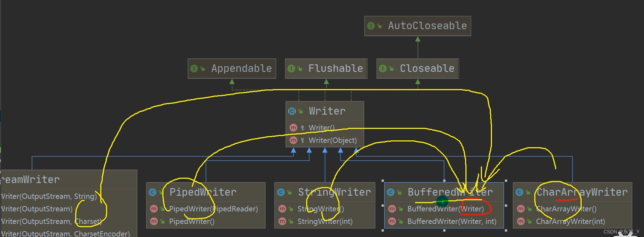Select the StringWriter(int) constructor text
Screen dimensions: 644x237
click(x=325, y=221)
